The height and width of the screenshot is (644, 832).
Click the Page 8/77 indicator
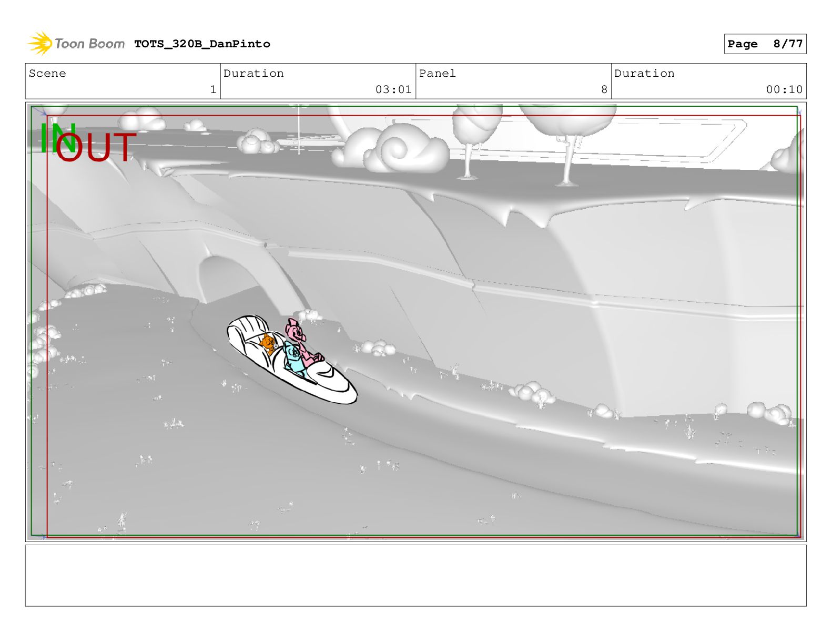(765, 44)
